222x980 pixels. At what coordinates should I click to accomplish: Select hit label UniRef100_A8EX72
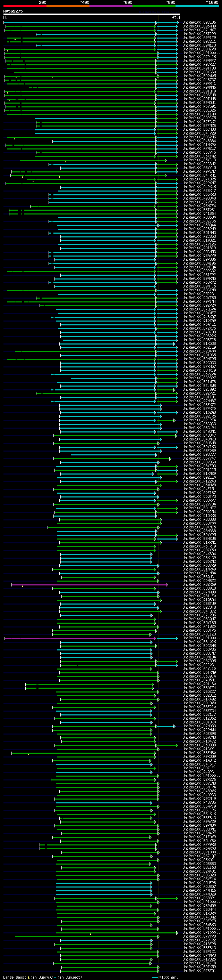[199, 405]
